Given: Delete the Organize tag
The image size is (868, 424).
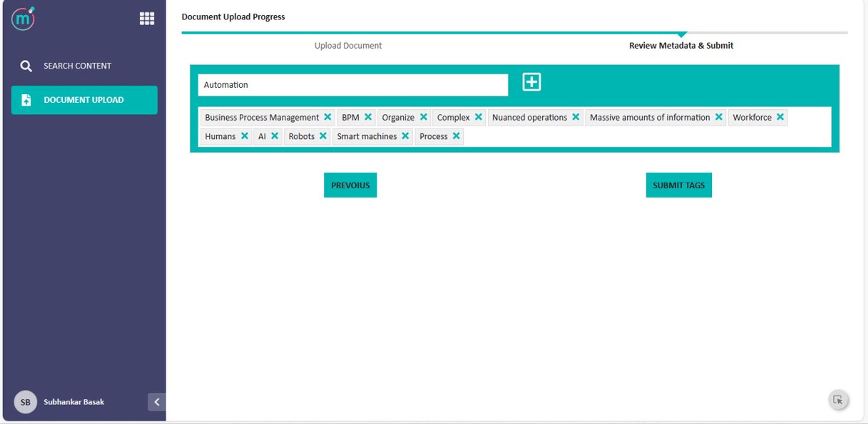Looking at the screenshot, I should 424,117.
